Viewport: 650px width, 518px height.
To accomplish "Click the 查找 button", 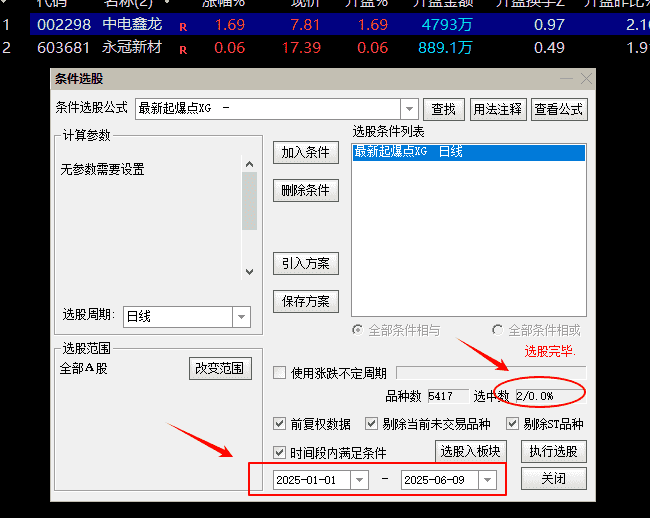I will [444, 109].
